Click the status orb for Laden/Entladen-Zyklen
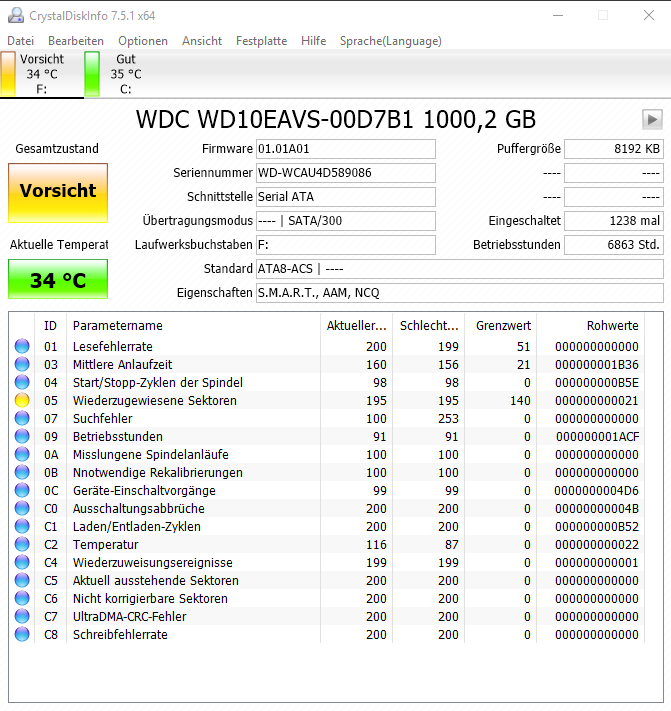This screenshot has height=711, width=671. (22, 526)
